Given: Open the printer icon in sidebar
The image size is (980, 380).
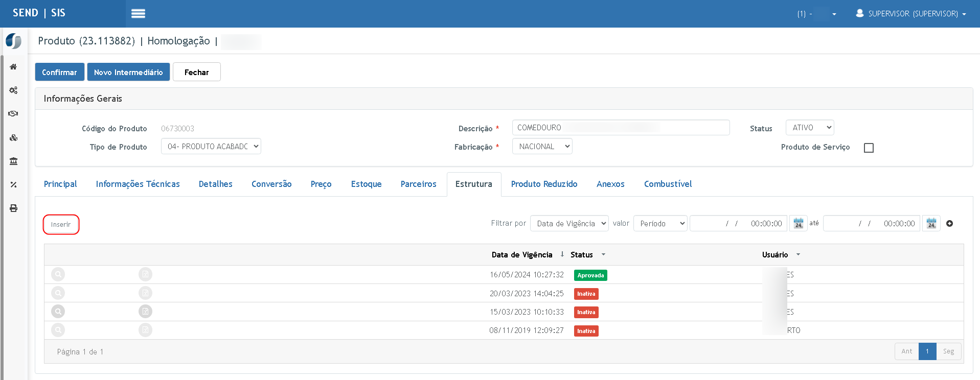Looking at the screenshot, I should [x=13, y=208].
